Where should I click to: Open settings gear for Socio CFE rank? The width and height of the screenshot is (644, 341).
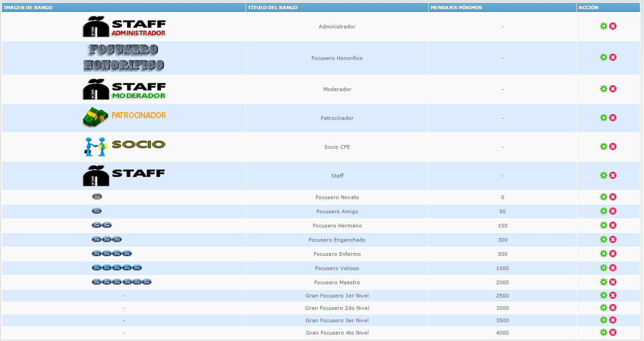[x=603, y=146]
